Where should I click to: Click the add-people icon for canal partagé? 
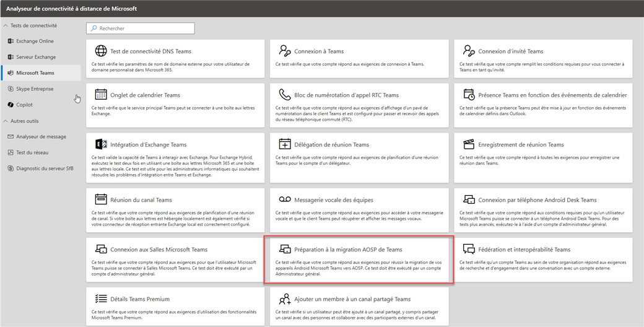(x=285, y=299)
